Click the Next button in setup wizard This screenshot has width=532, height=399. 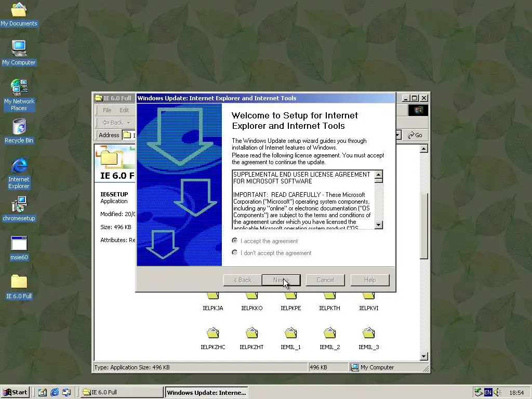(x=281, y=280)
